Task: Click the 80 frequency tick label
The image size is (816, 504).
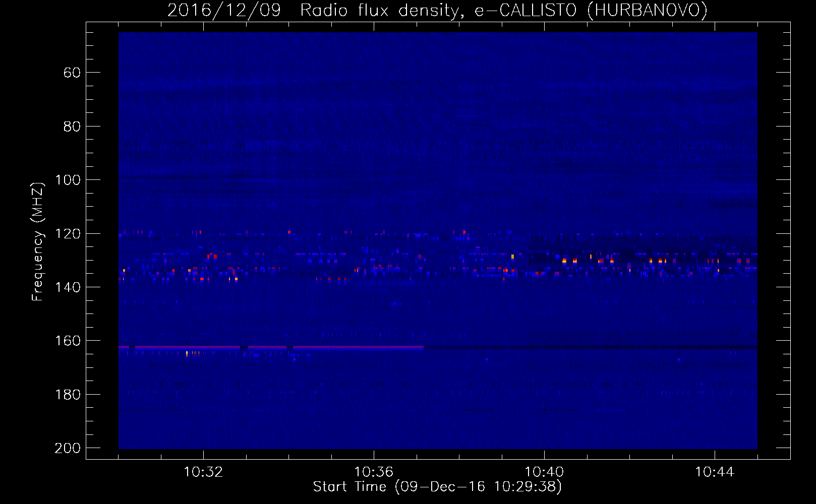Action: coord(72,127)
